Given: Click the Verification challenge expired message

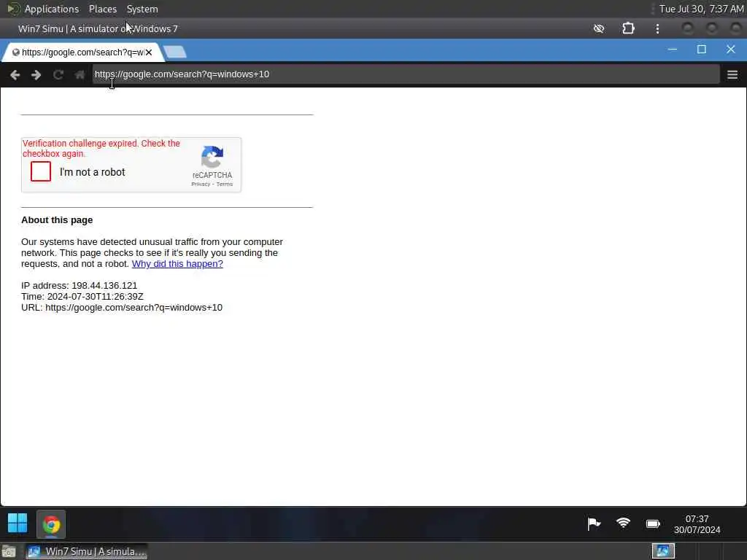Looking at the screenshot, I should tap(101, 149).
